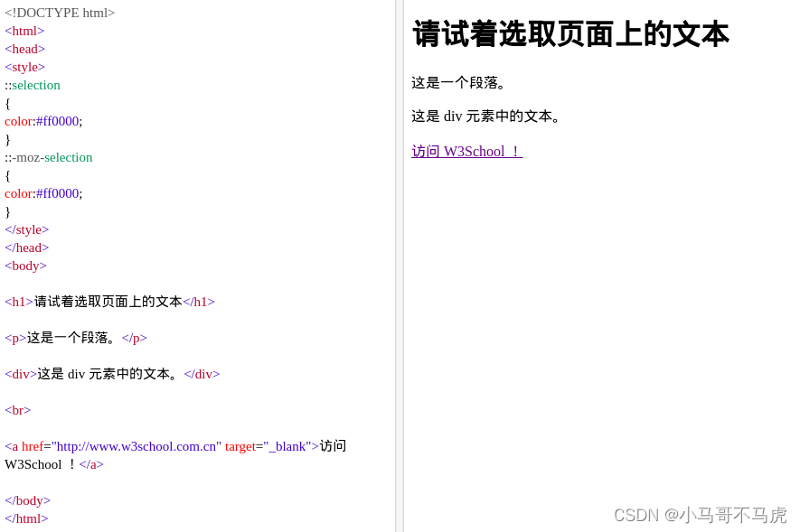Click the ::selection selector line
This screenshot has height=532, width=800.
point(33,85)
